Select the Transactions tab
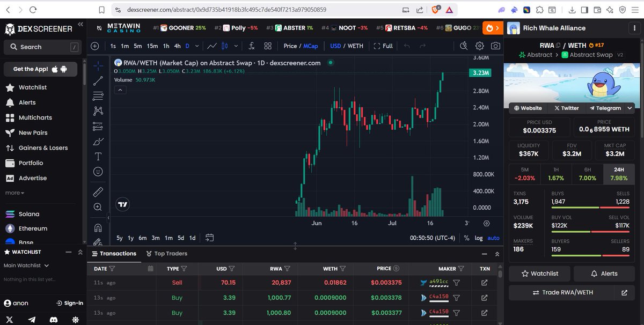The width and height of the screenshot is (644, 325). click(x=114, y=254)
